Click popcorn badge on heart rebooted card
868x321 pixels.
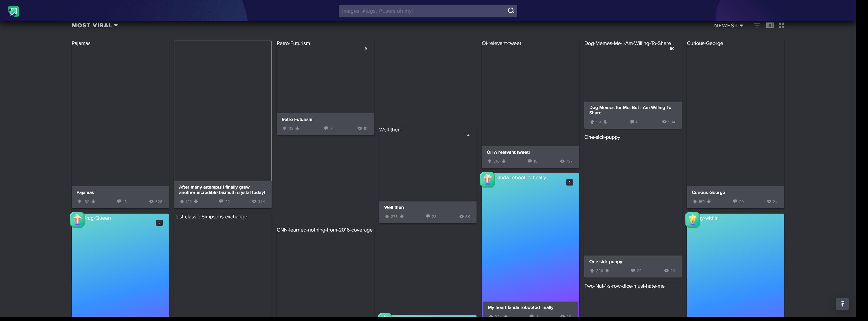click(x=488, y=179)
